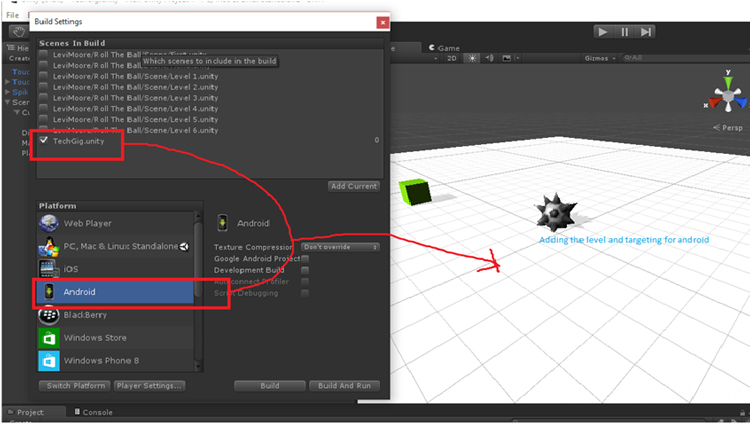750x423 pixels.
Task: Toggle scene lighting sun icon
Action: point(472,58)
